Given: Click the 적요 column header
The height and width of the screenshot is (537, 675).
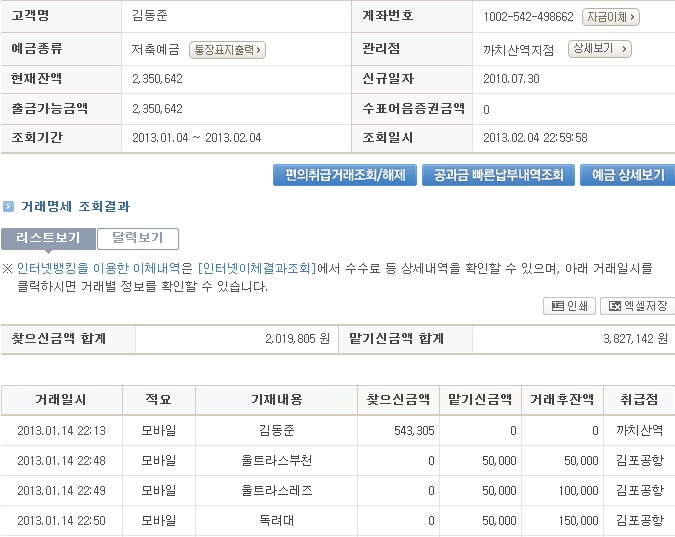Looking at the screenshot, I should coord(158,400).
